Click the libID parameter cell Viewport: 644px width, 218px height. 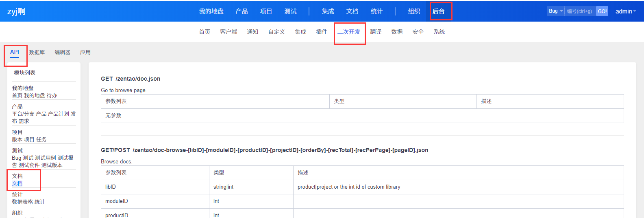click(x=155, y=187)
